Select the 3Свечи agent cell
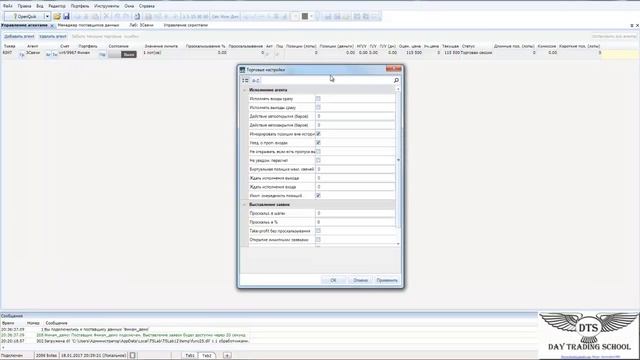Screen dimensions: 640x360 [x=33, y=53]
